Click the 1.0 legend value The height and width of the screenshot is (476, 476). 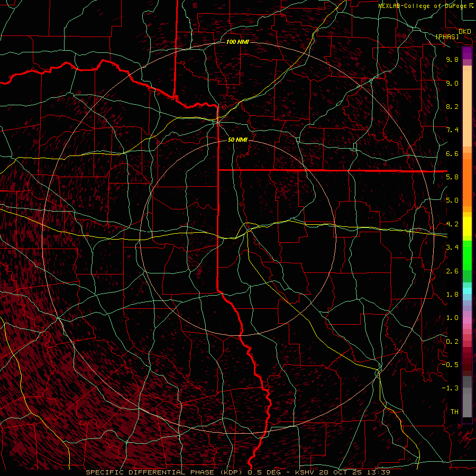452,318
